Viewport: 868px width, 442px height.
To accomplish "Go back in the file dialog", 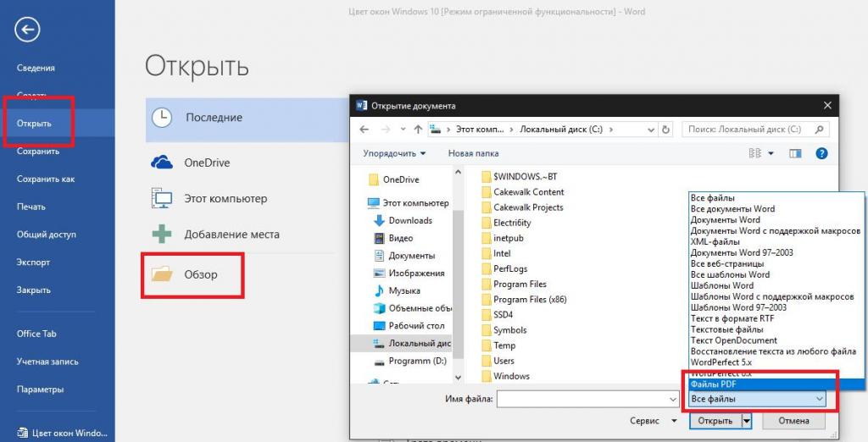I will pyautogui.click(x=364, y=130).
